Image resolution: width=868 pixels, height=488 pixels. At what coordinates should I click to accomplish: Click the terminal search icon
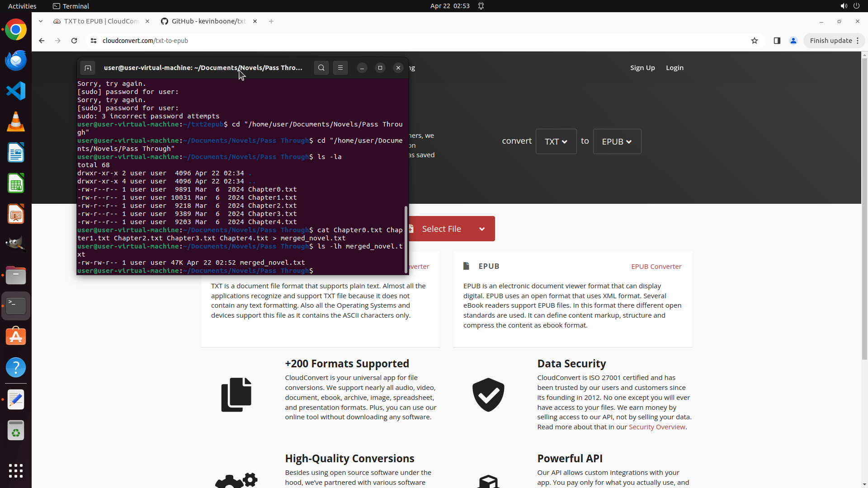click(x=321, y=68)
